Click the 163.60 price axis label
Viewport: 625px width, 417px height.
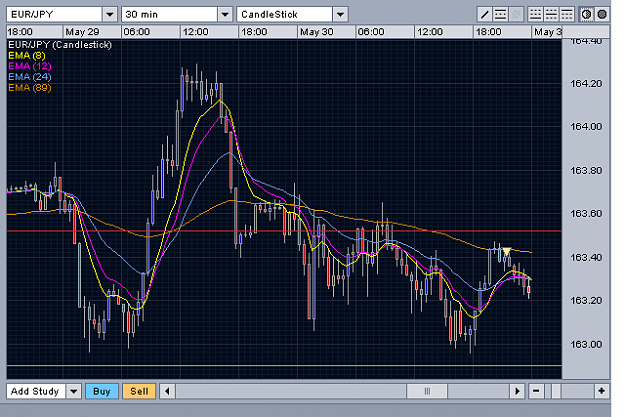point(586,214)
